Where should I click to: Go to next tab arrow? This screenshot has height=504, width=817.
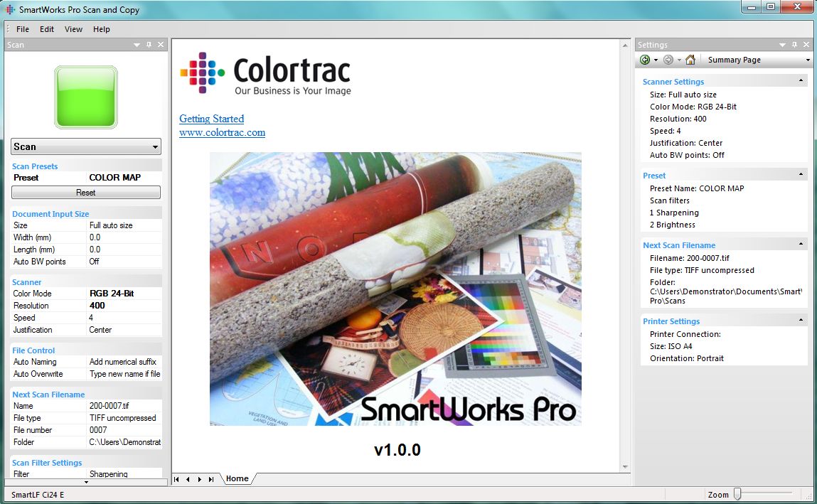pyautogui.click(x=200, y=479)
